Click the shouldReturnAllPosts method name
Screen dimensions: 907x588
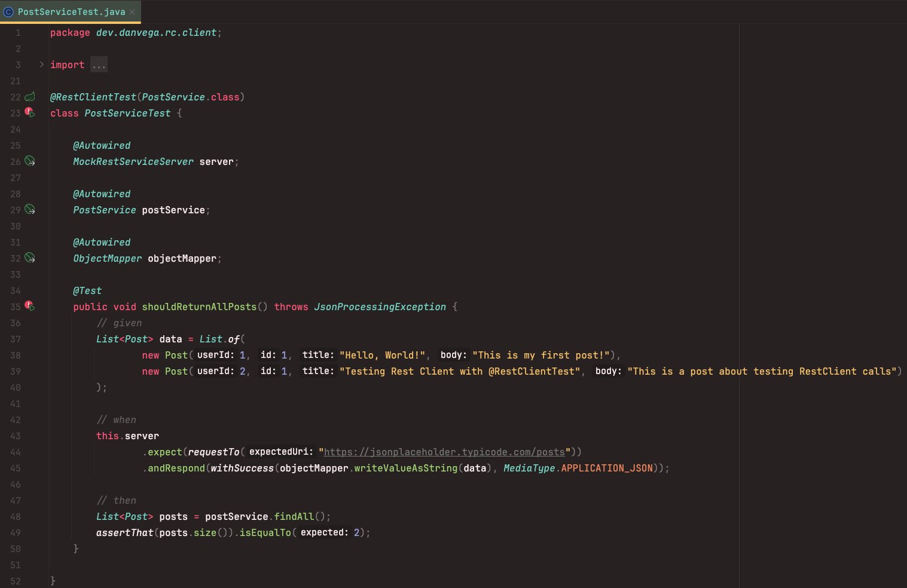[x=199, y=307]
